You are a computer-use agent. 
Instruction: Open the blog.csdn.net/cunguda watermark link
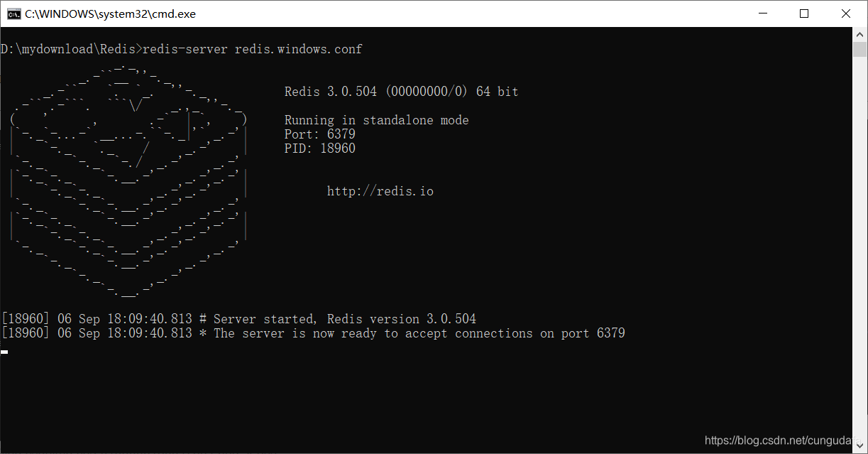(779, 441)
